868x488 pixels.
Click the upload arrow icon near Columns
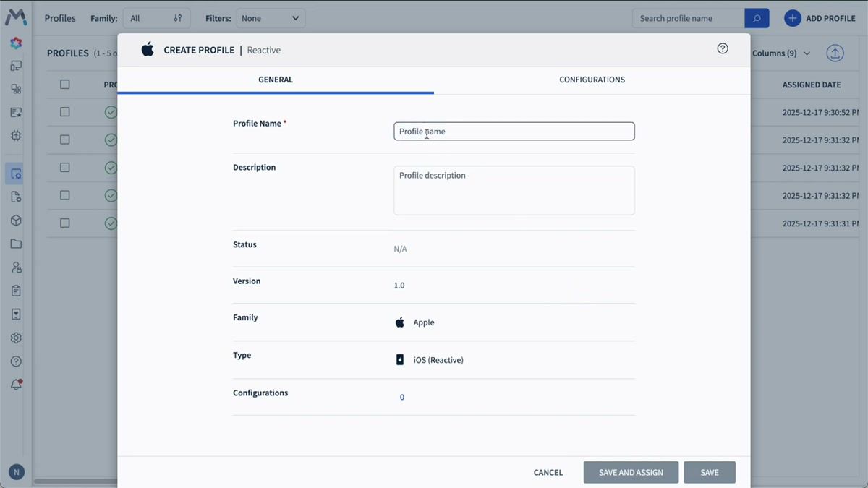tap(835, 53)
